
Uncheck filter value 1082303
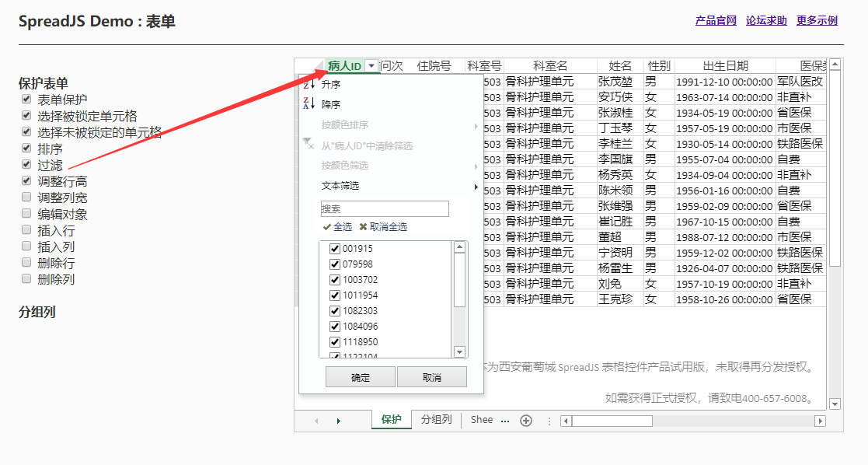pyautogui.click(x=334, y=310)
